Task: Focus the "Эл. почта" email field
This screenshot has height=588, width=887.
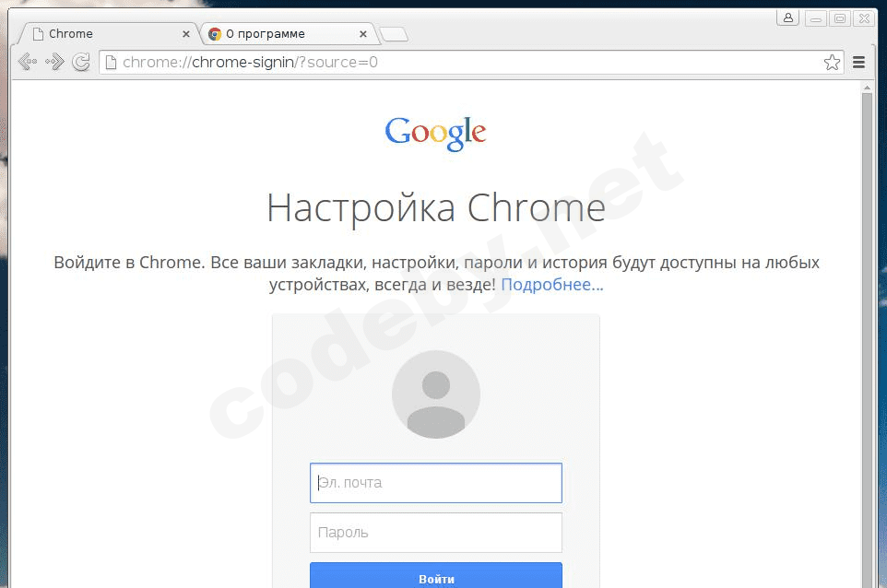Action: (435, 483)
